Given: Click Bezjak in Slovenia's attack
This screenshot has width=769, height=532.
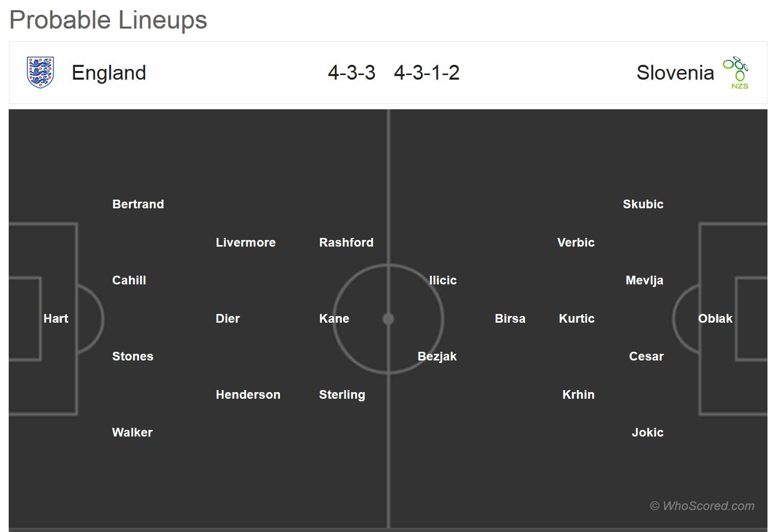Looking at the screenshot, I should 437,356.
